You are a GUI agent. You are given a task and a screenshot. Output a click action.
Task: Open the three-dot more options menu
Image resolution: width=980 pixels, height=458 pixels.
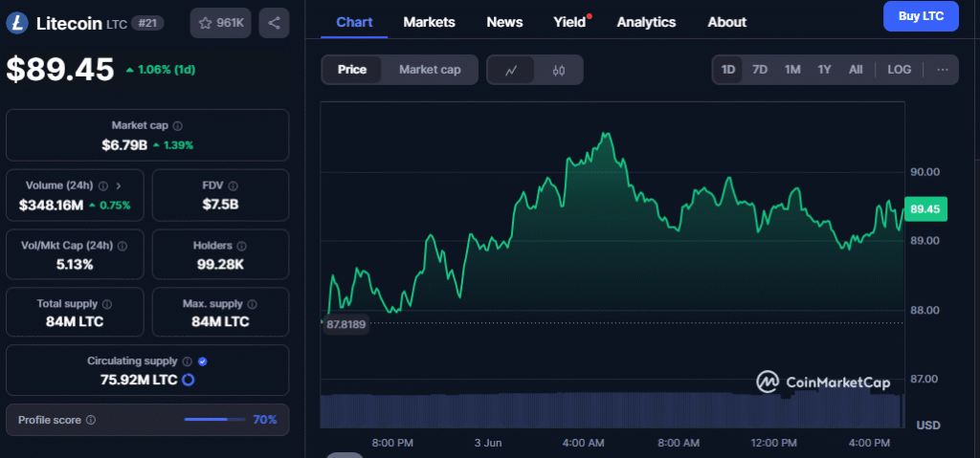pyautogui.click(x=943, y=70)
